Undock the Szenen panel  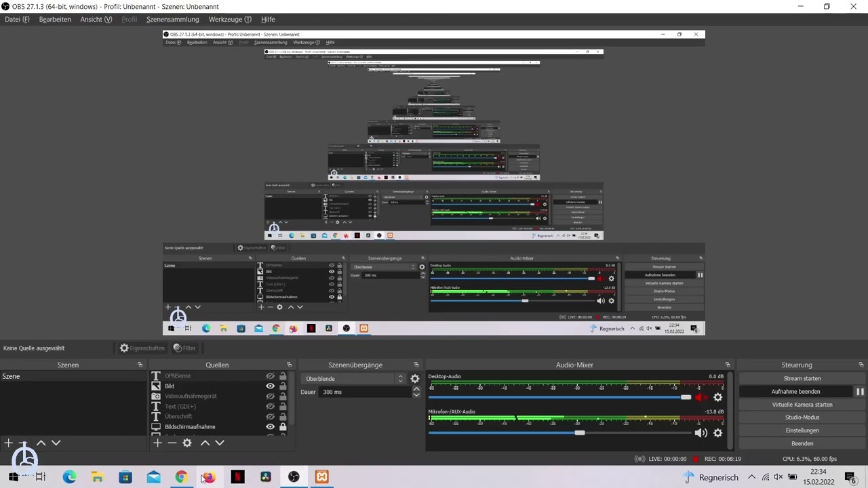click(140, 365)
